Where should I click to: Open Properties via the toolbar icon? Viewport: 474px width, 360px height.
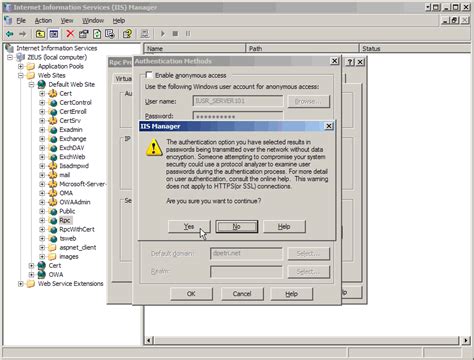click(x=84, y=34)
